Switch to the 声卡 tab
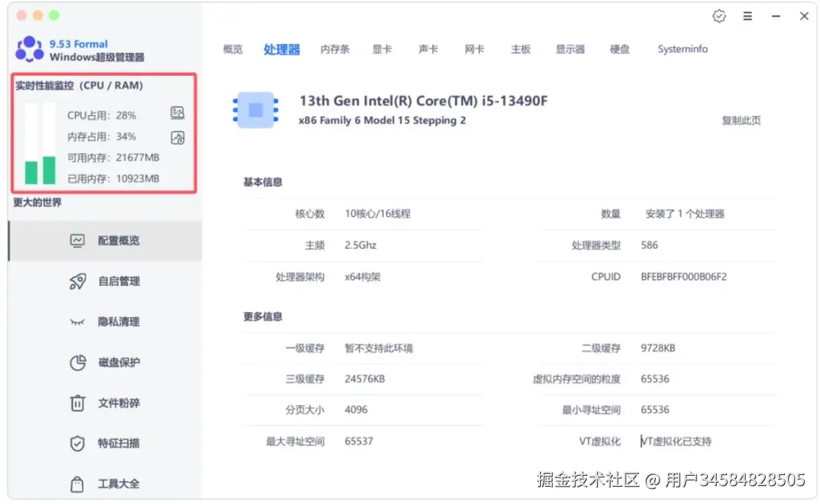The image size is (820, 504). [429, 49]
